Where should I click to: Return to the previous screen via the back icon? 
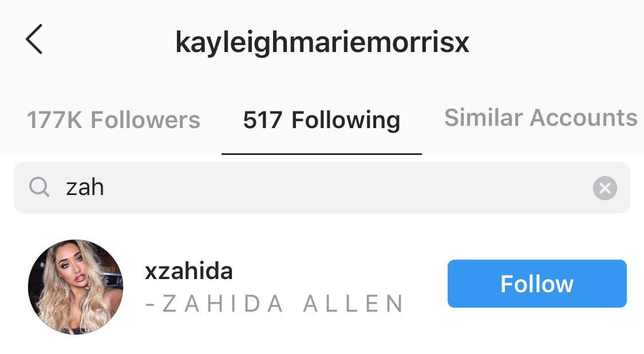coord(34,39)
